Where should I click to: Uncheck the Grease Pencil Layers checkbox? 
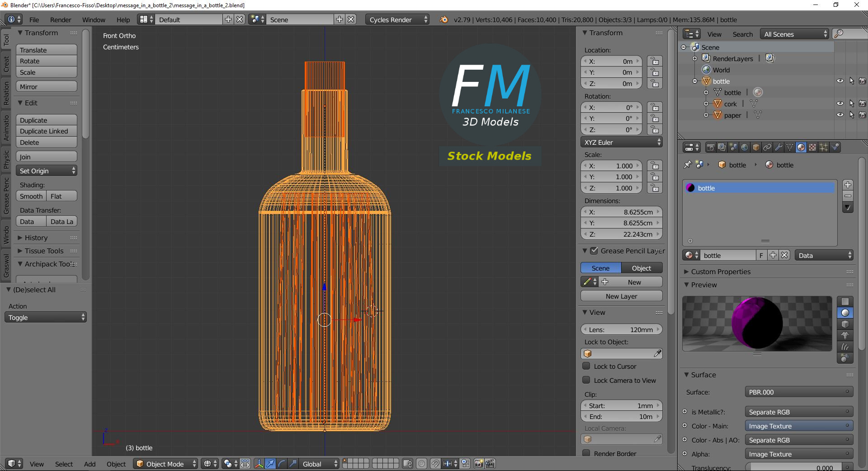[594, 251]
